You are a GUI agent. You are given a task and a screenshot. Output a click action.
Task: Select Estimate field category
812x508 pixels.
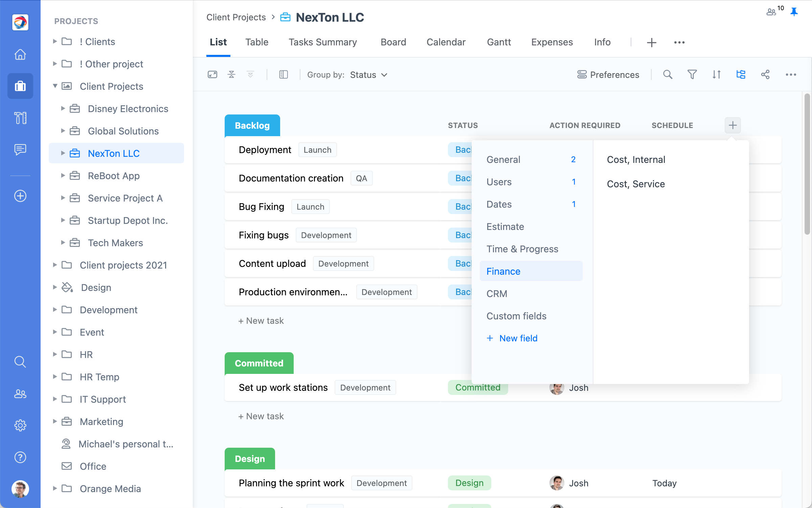[x=531, y=227]
